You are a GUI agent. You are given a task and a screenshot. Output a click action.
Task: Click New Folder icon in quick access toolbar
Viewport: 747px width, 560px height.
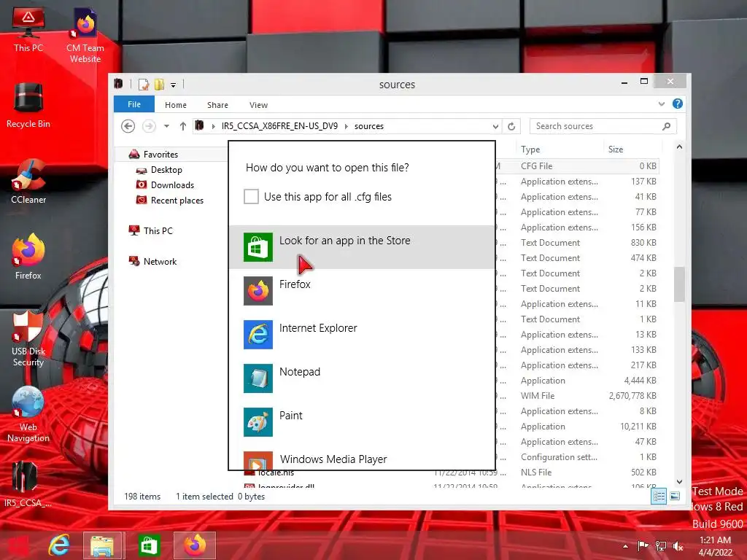[x=160, y=85]
